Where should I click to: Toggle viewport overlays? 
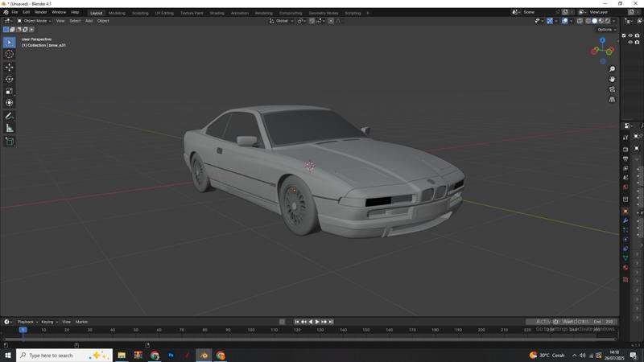click(565, 21)
